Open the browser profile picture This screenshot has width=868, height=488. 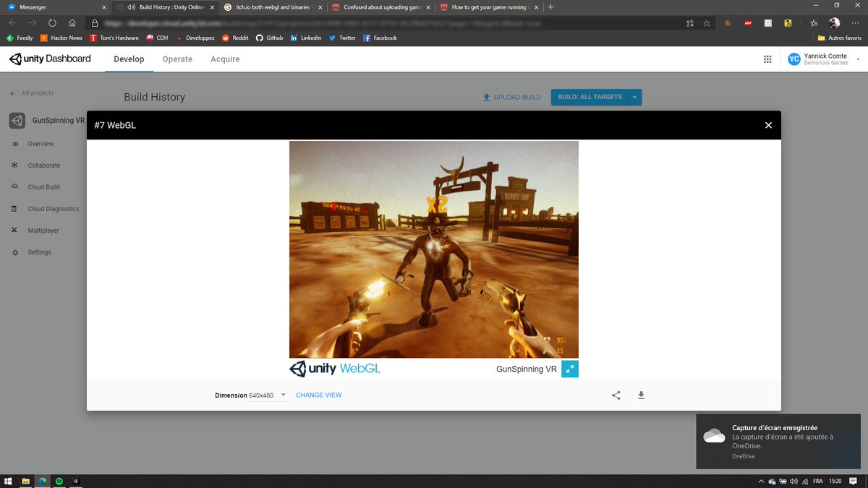[x=835, y=23]
